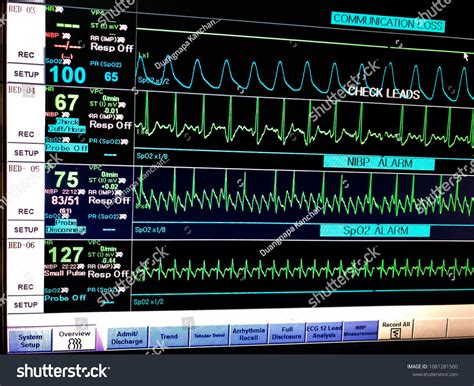The height and width of the screenshot is (386, 474).
Task: Click the waveform icon on Overview tab
Action: pos(75,344)
